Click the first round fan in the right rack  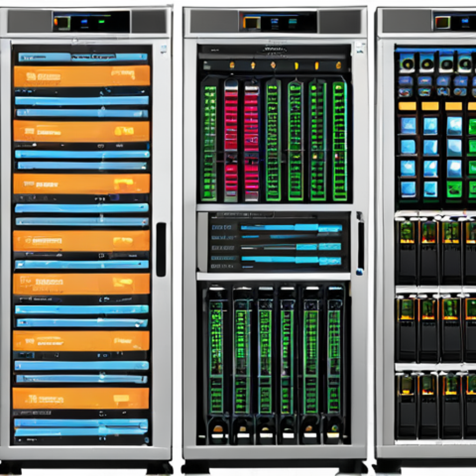(x=407, y=64)
